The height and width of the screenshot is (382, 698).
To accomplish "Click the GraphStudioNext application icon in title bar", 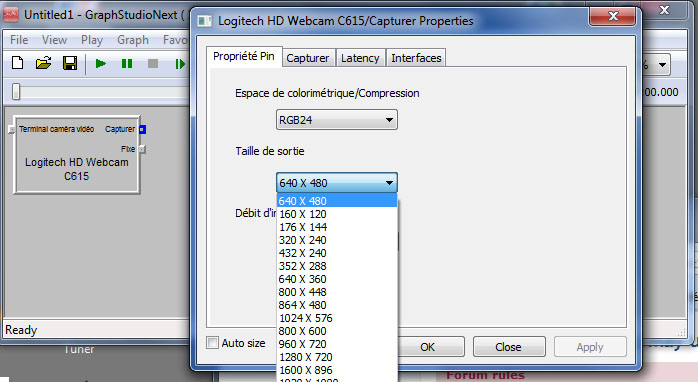I will (11, 15).
